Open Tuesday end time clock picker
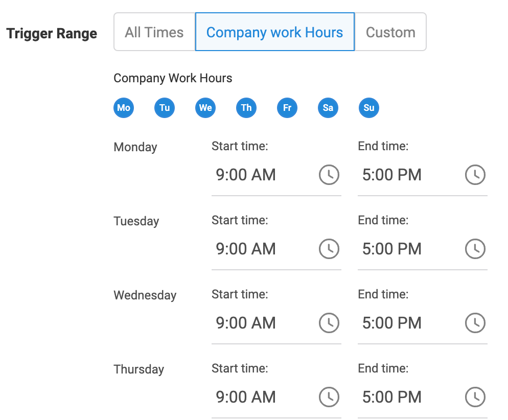The height and width of the screenshot is (420, 508). click(475, 249)
